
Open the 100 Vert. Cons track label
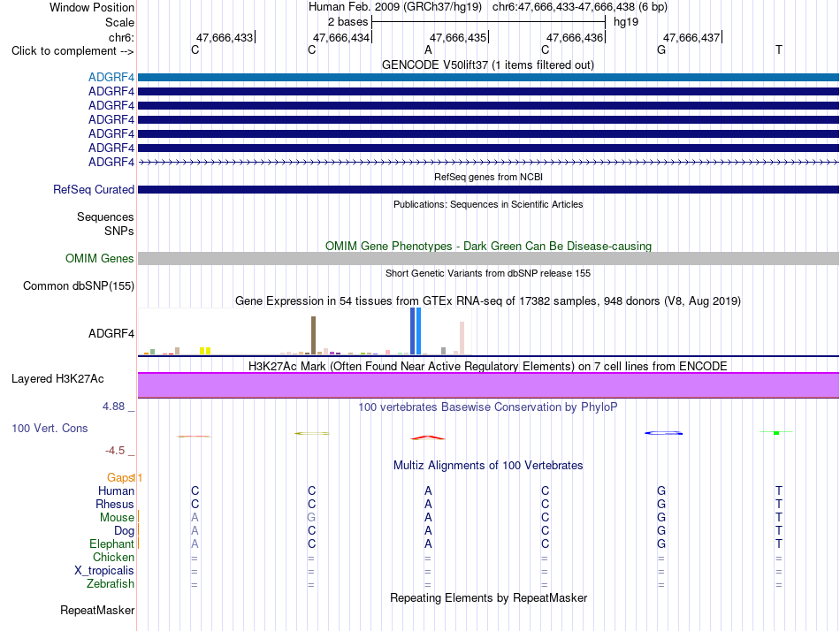50,428
